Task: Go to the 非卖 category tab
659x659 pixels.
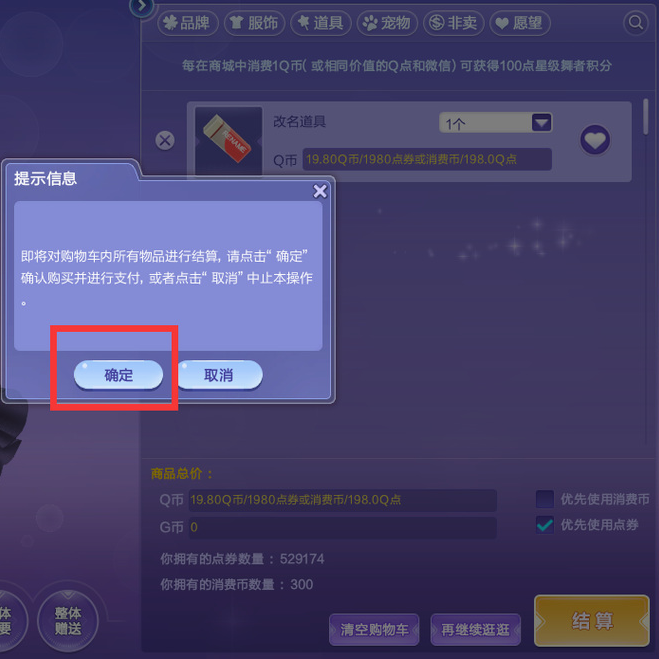Action: pos(453,23)
